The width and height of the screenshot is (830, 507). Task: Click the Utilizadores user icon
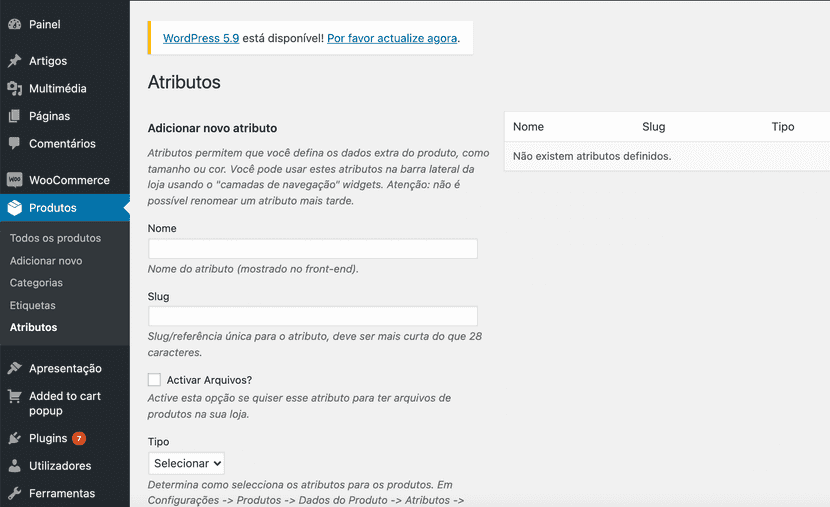pyautogui.click(x=14, y=466)
